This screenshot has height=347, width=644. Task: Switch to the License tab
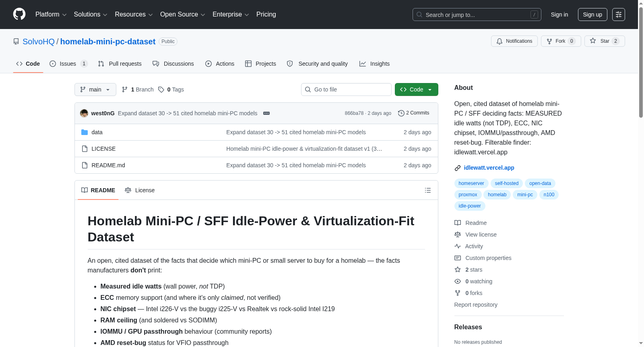[x=140, y=190]
